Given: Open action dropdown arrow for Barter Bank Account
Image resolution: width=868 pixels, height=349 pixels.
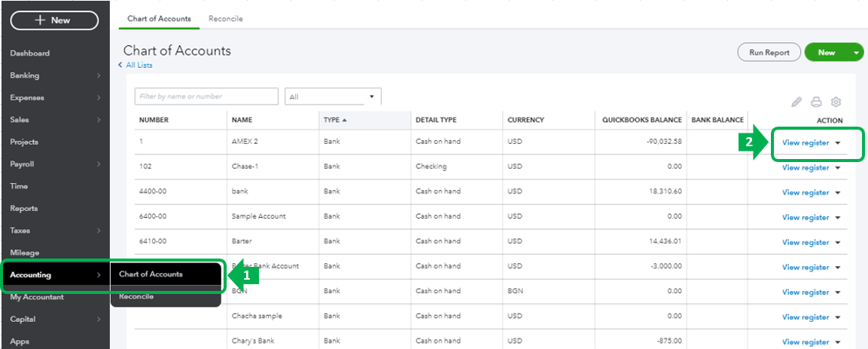Looking at the screenshot, I should click(x=838, y=268).
